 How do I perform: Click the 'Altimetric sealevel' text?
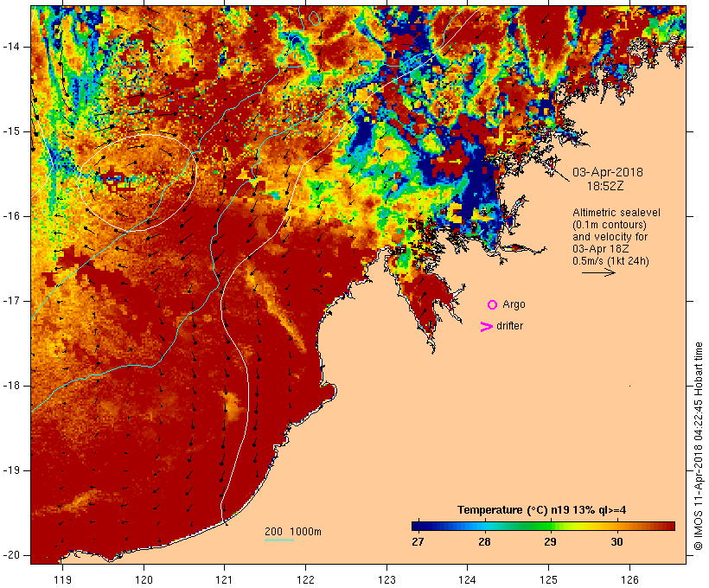pyautogui.click(x=616, y=213)
